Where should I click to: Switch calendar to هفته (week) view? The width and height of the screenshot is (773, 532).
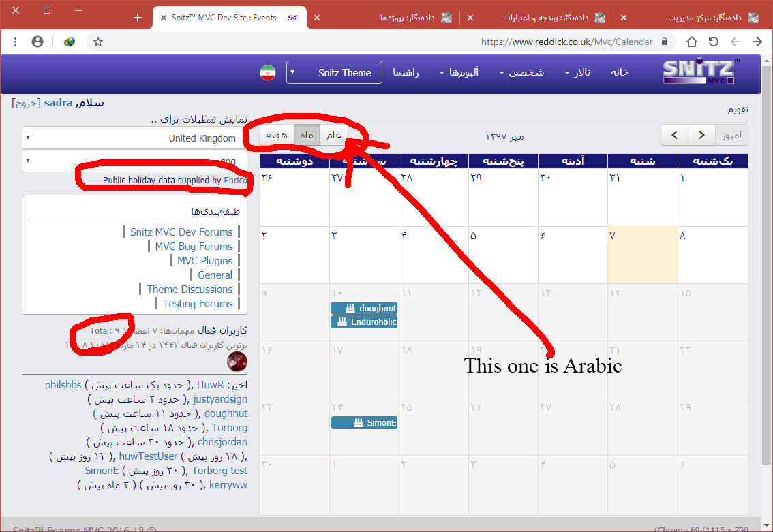point(276,135)
